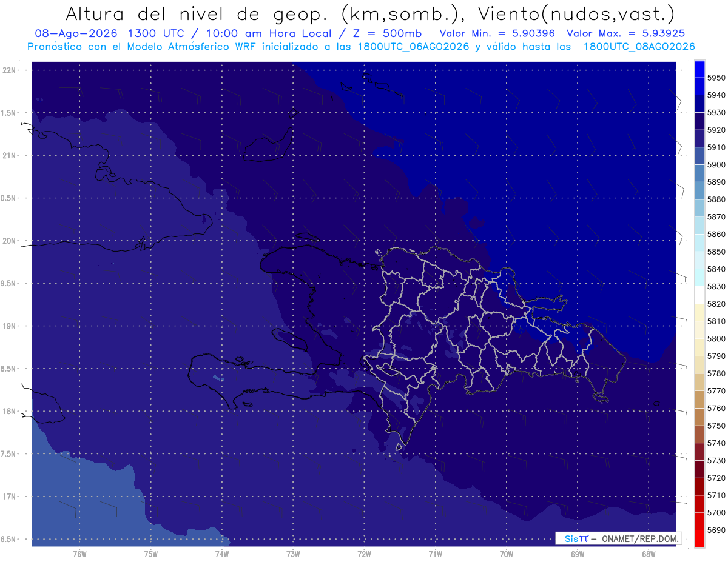Click the '74W' longitude axis label

222,554
